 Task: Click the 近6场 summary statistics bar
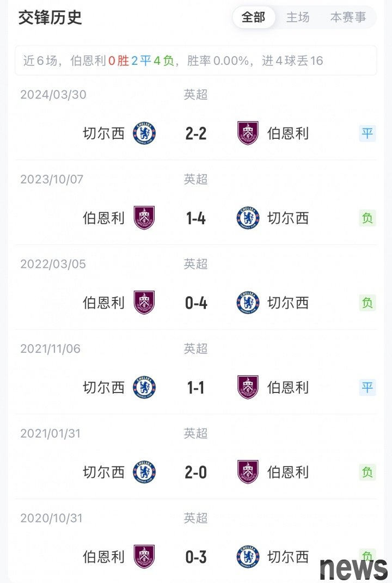[195, 60]
